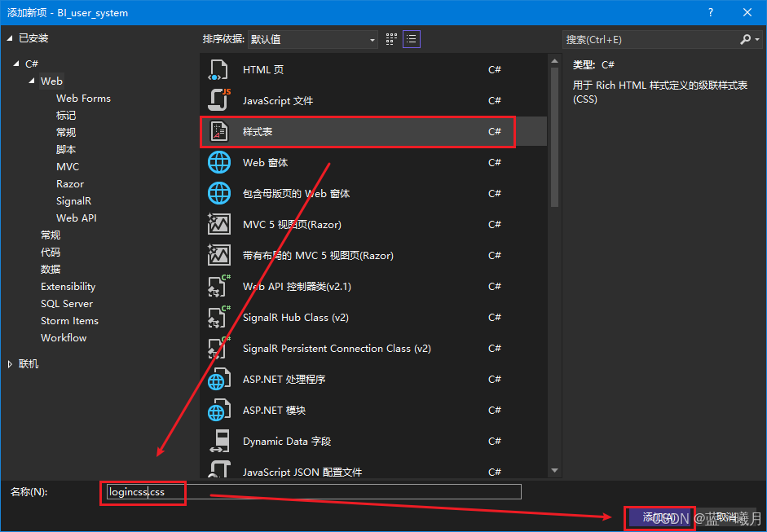Open the dialog help question mark
Image resolution: width=767 pixels, height=532 pixels.
click(711, 13)
